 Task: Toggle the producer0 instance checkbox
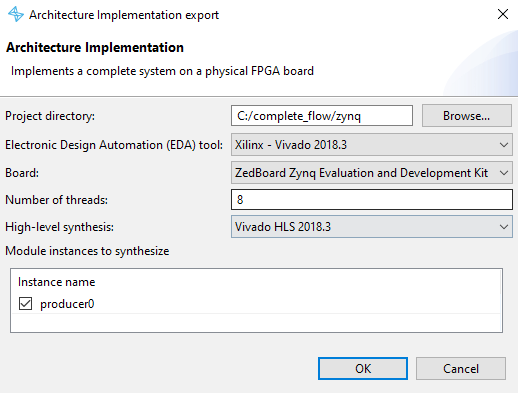tap(25, 304)
